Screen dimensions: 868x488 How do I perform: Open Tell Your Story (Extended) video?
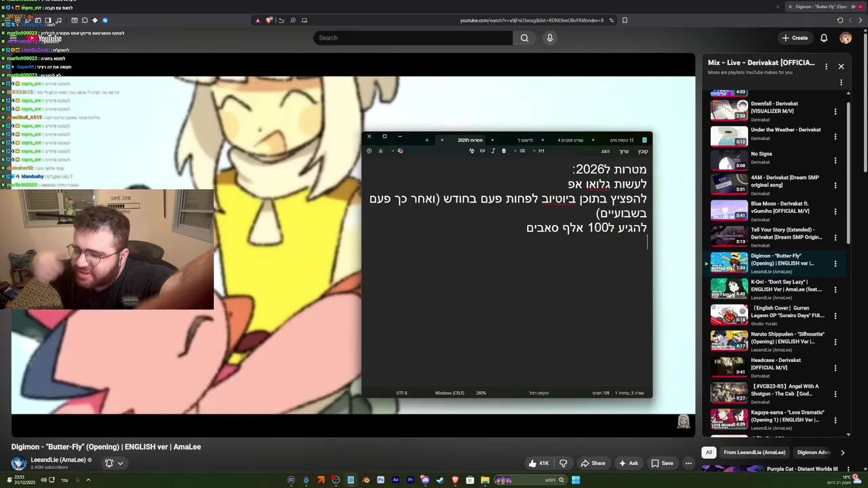click(787, 233)
